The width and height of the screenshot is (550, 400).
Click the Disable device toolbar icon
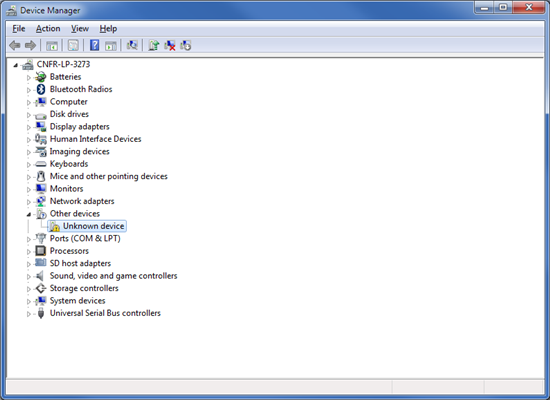[186, 45]
